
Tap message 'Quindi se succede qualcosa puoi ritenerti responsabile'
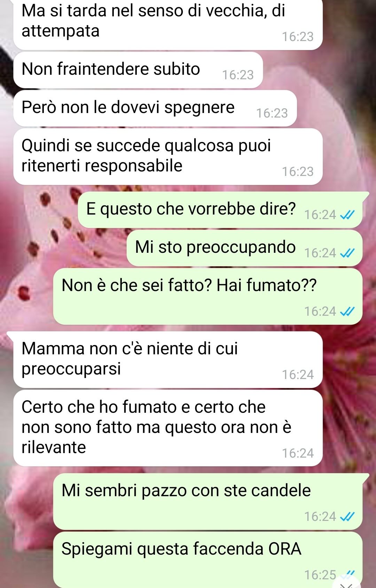click(x=168, y=156)
